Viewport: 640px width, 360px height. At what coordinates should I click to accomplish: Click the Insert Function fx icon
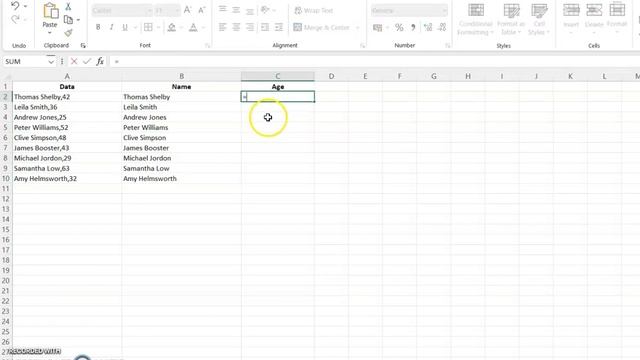[100, 62]
